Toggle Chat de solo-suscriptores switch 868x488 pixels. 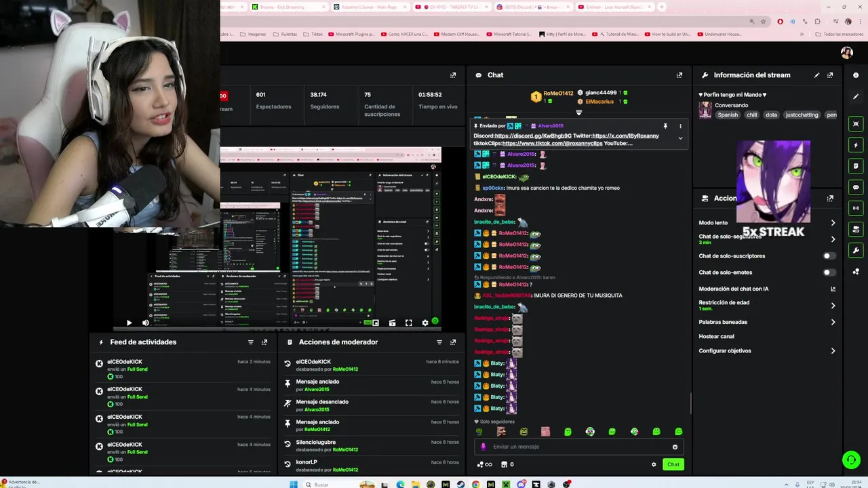coord(829,256)
